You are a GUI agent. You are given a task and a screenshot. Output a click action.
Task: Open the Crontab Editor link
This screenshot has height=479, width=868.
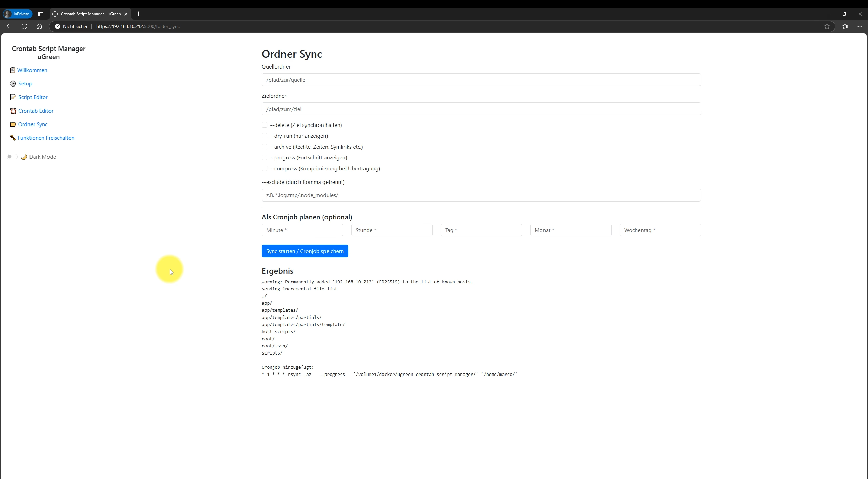click(36, 111)
